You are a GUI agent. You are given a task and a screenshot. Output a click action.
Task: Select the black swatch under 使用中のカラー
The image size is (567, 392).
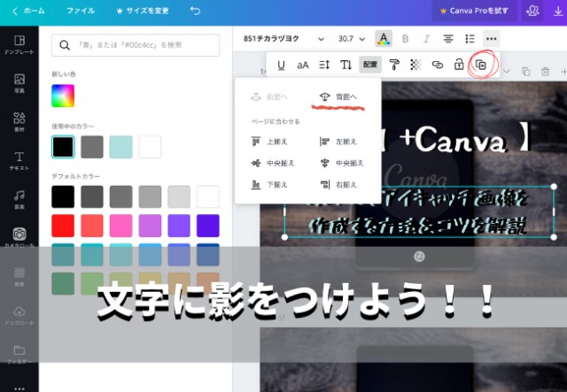coord(63,147)
